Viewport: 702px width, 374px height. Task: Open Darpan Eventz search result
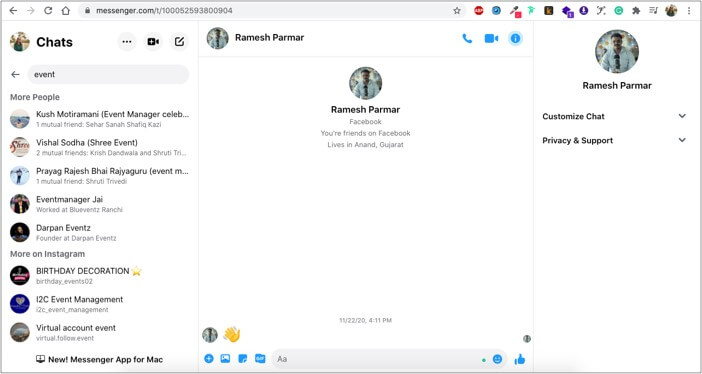(99, 232)
